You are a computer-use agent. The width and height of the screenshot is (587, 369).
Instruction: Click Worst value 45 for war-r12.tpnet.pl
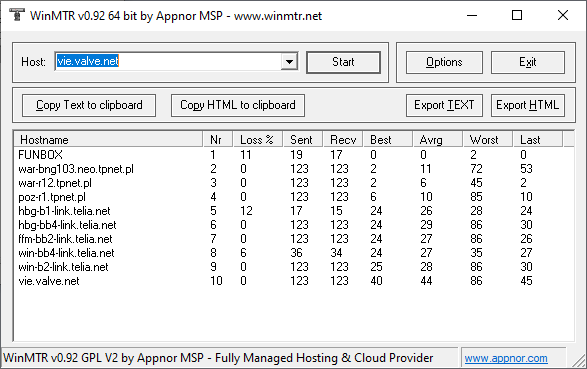[477, 183]
